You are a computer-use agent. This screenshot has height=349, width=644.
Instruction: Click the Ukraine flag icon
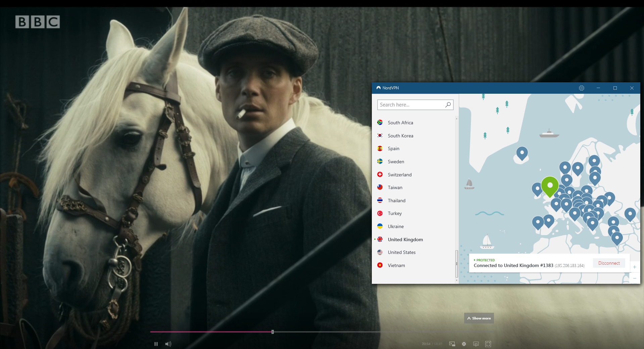tap(380, 226)
